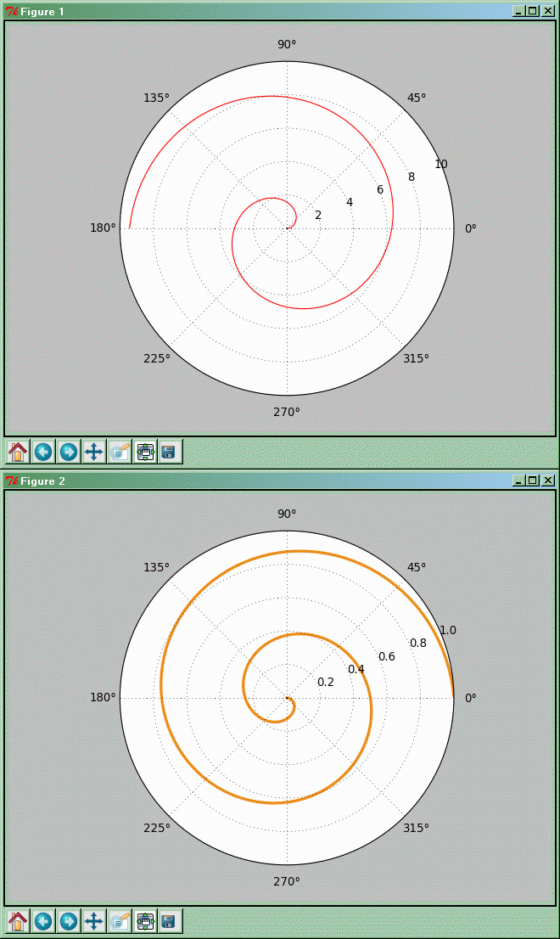Click the 270° label in Figure 2 plot
Image resolution: width=560 pixels, height=939 pixels.
(x=287, y=881)
